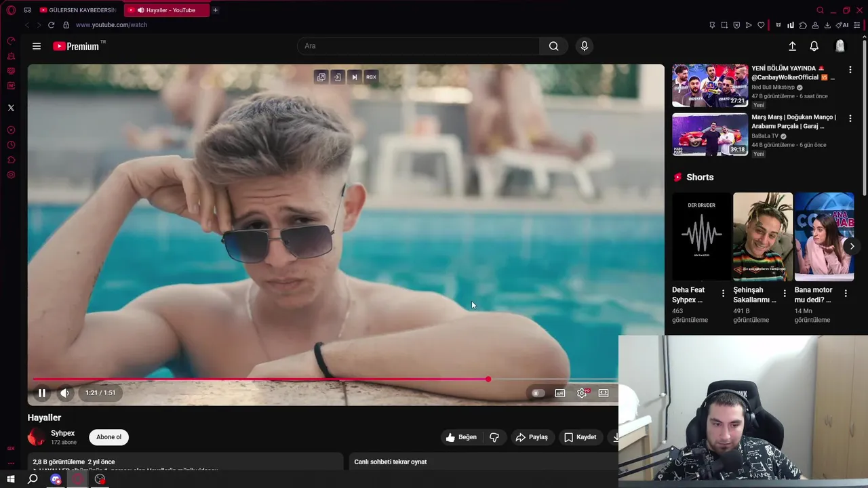Screen dimensions: 868x488
Task: Open the GX Corner gamepad icon
Action: pos(27,10)
